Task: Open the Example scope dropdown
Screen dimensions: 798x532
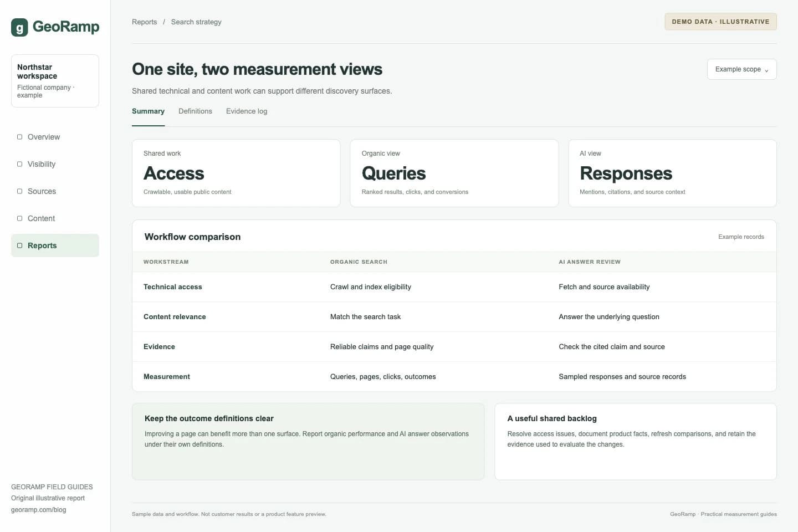Action: coord(741,69)
